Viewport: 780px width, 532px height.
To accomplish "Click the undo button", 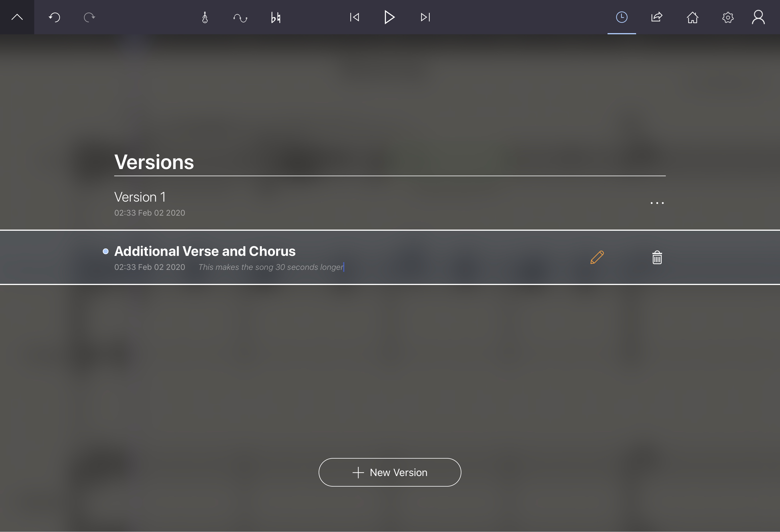I will pyautogui.click(x=54, y=17).
